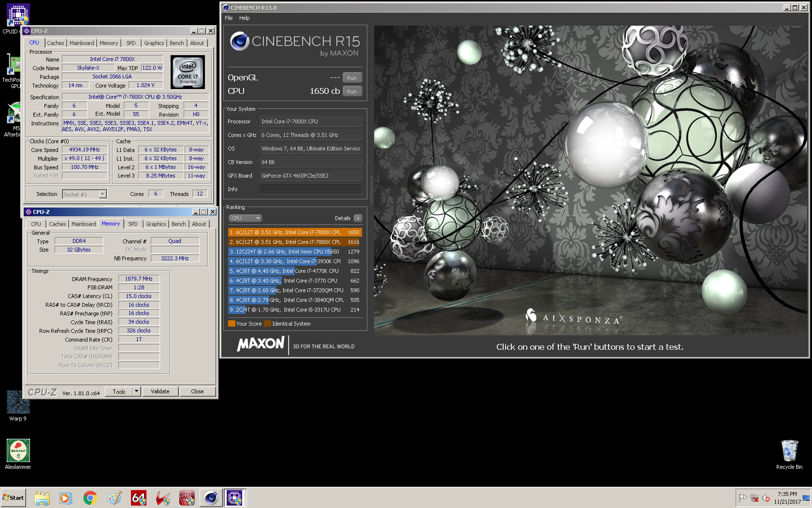Select ranking row for Core i7-3840QM
812x508 pixels.
[x=295, y=300]
